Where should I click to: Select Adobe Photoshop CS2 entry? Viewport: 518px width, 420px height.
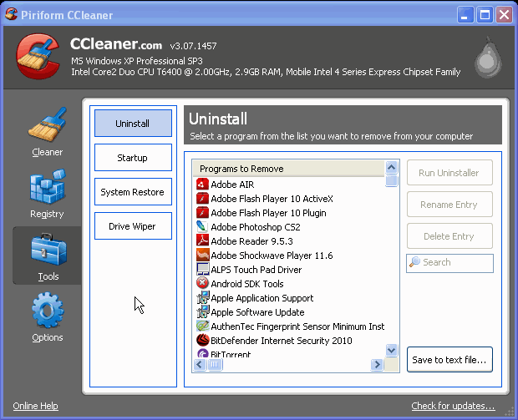pyautogui.click(x=256, y=227)
